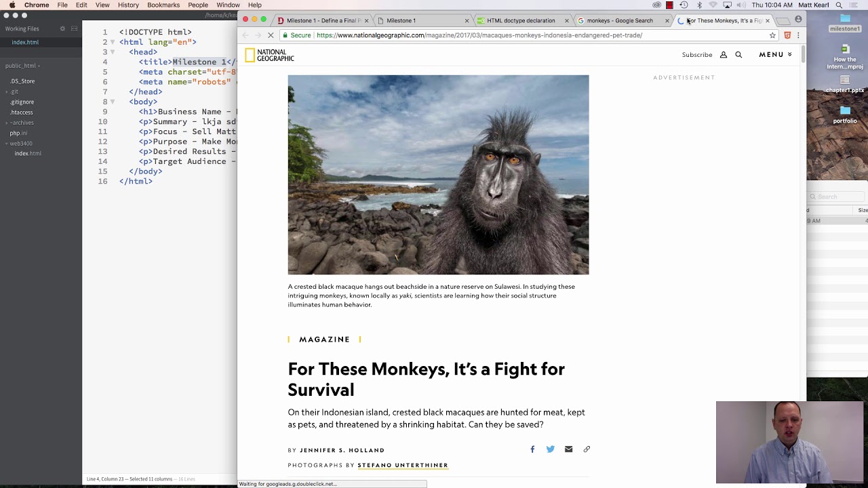Open Bluetooth menu bar icon

coord(699,5)
